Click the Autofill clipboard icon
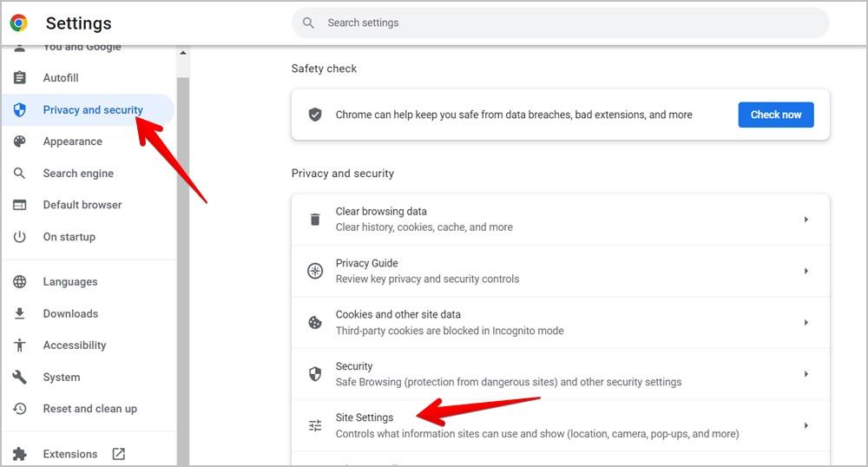868x467 pixels. tap(19, 77)
